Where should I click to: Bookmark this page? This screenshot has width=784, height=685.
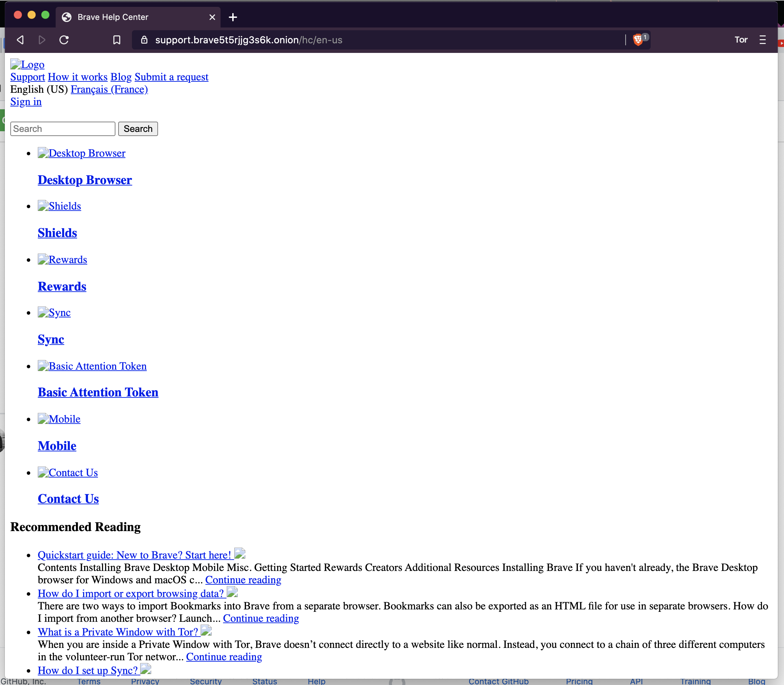coord(116,40)
